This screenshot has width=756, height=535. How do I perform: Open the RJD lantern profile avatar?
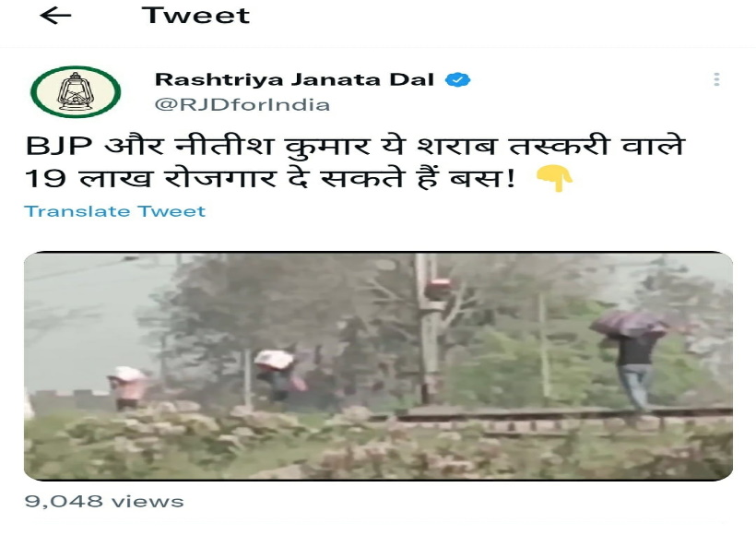point(76,91)
